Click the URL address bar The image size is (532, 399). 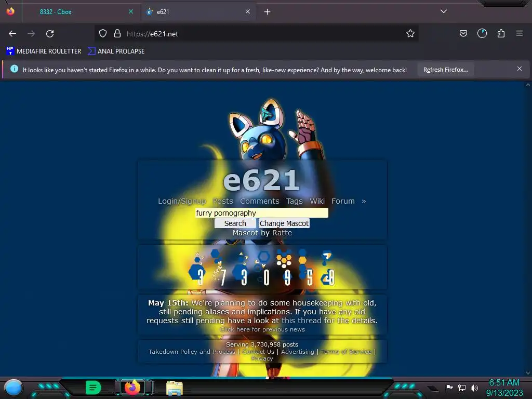pos(256,34)
